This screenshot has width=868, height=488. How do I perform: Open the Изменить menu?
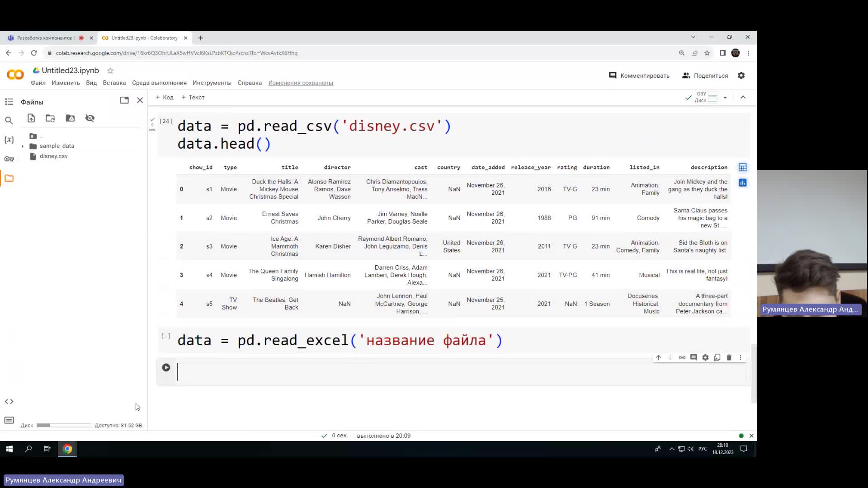tap(66, 83)
